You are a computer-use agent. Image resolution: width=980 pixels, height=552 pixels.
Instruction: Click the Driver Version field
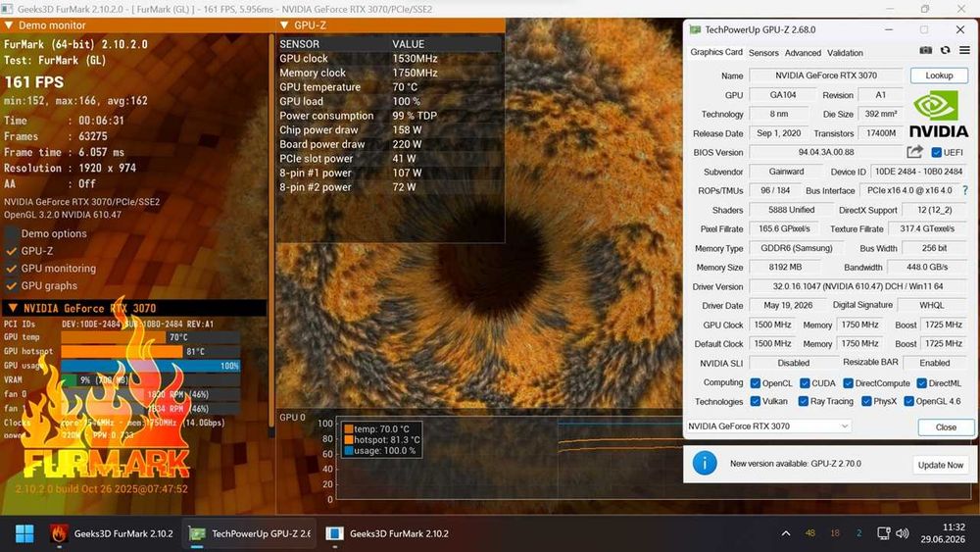pyautogui.click(x=857, y=286)
